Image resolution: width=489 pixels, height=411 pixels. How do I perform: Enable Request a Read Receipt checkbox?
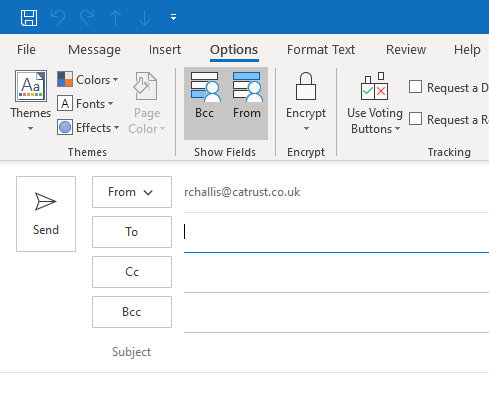[x=415, y=119]
